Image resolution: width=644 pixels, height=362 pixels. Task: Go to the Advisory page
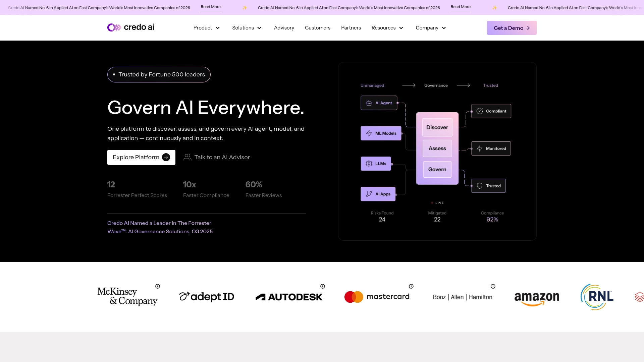tap(284, 28)
